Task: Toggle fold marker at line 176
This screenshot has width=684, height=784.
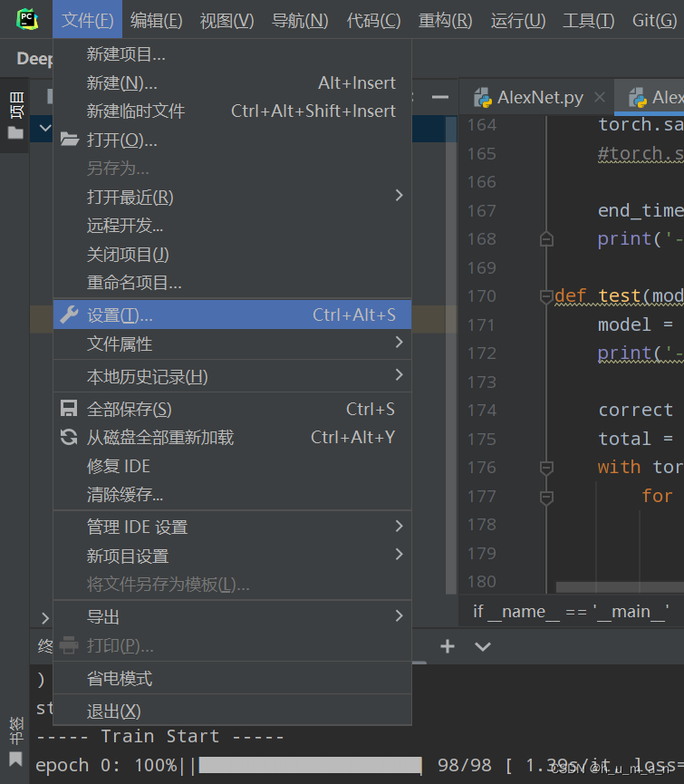Action: click(546, 468)
